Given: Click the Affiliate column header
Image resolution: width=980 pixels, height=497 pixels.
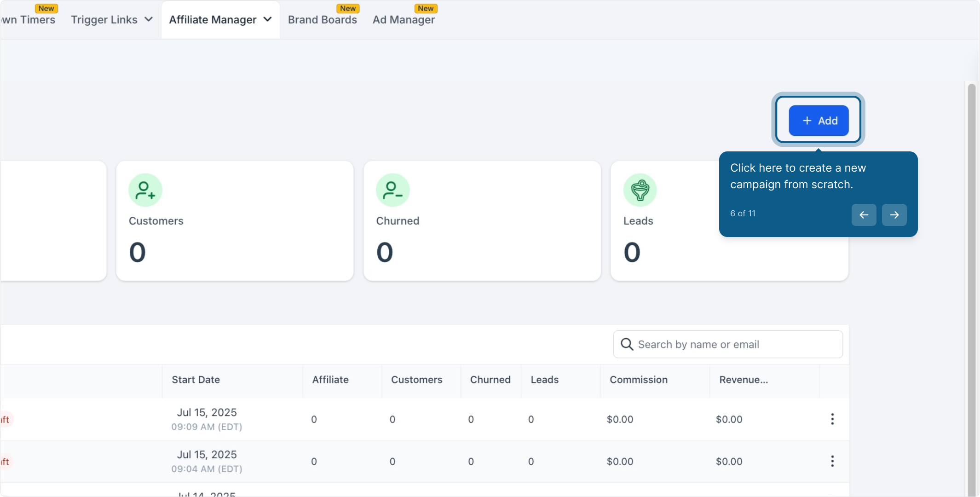Looking at the screenshot, I should pos(330,380).
